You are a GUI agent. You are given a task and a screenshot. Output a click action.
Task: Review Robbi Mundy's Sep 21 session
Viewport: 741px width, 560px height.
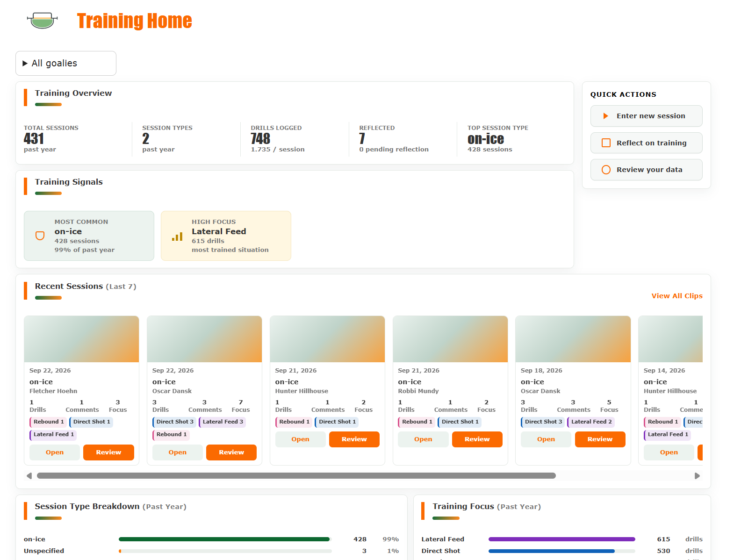click(x=477, y=439)
